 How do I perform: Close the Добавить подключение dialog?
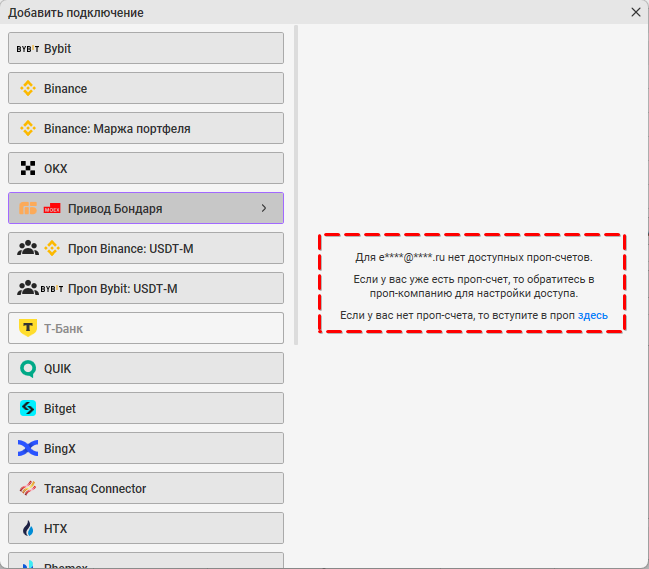coord(636,12)
